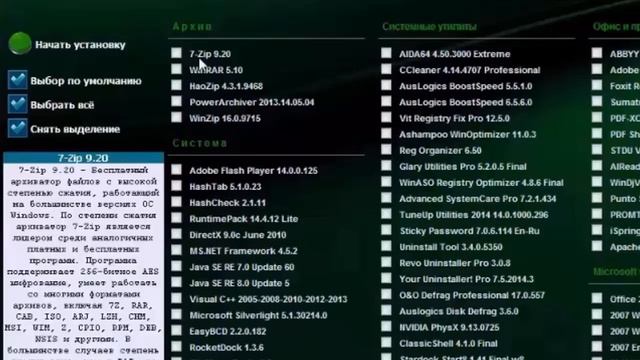Check Adobe Flash Player 14.0.0.125 checkbox
This screenshot has width=640, height=360.
[176, 169]
